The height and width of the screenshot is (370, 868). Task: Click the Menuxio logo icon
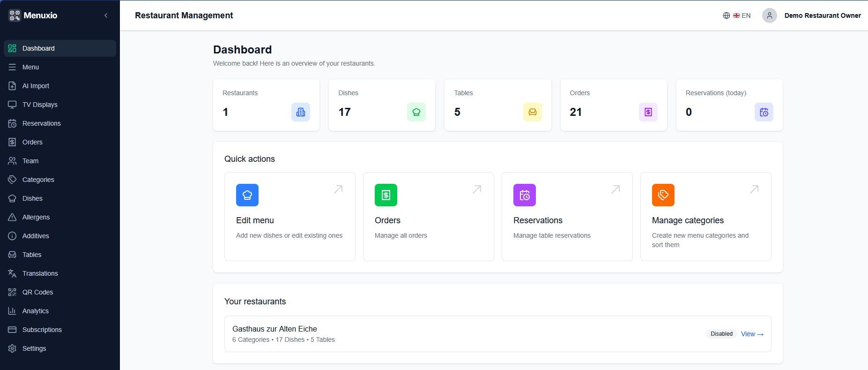click(15, 15)
